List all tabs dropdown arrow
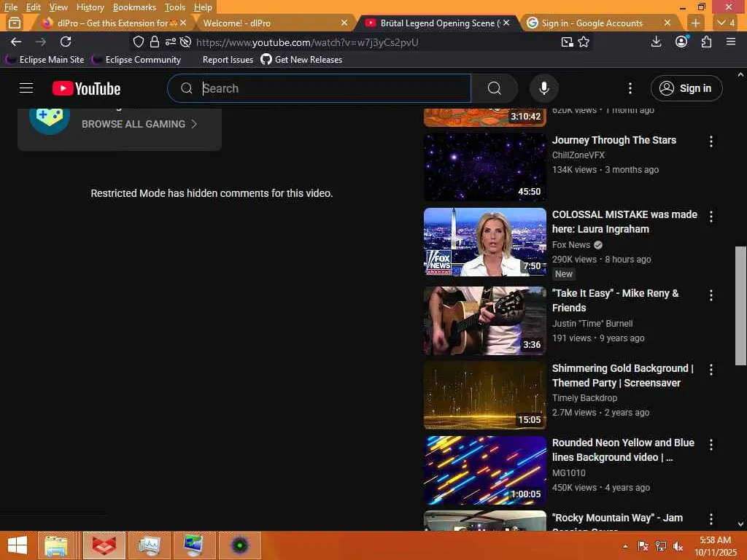Viewport: 747px width, 560px height. (727, 23)
